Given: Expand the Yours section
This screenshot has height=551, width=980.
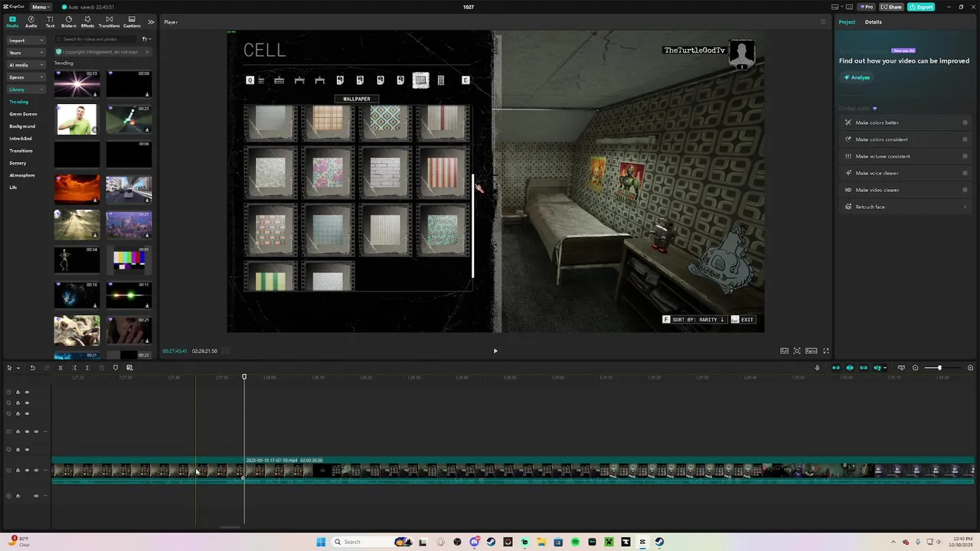Looking at the screenshot, I should click(26, 53).
